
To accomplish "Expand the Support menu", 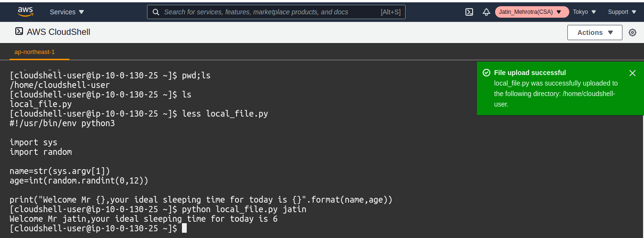I will point(622,12).
